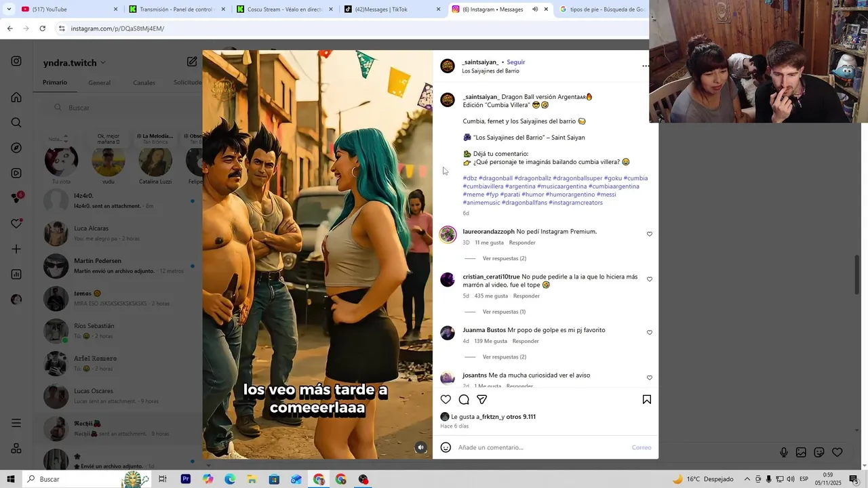Open Luca Alcaras conversation
Screen dimensions: 868x488
tap(119, 233)
